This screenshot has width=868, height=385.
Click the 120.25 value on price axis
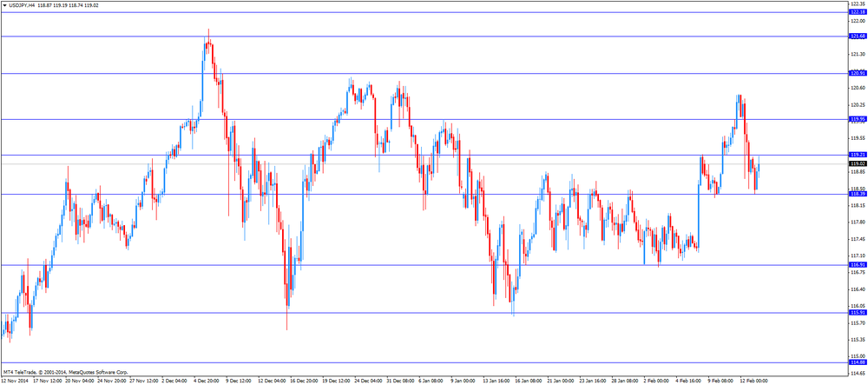(x=858, y=104)
